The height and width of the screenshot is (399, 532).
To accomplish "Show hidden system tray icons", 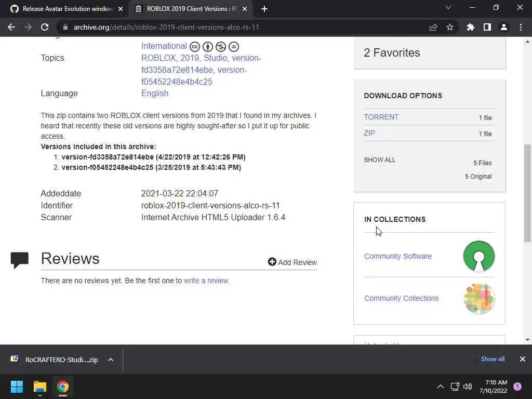I will tap(441, 387).
